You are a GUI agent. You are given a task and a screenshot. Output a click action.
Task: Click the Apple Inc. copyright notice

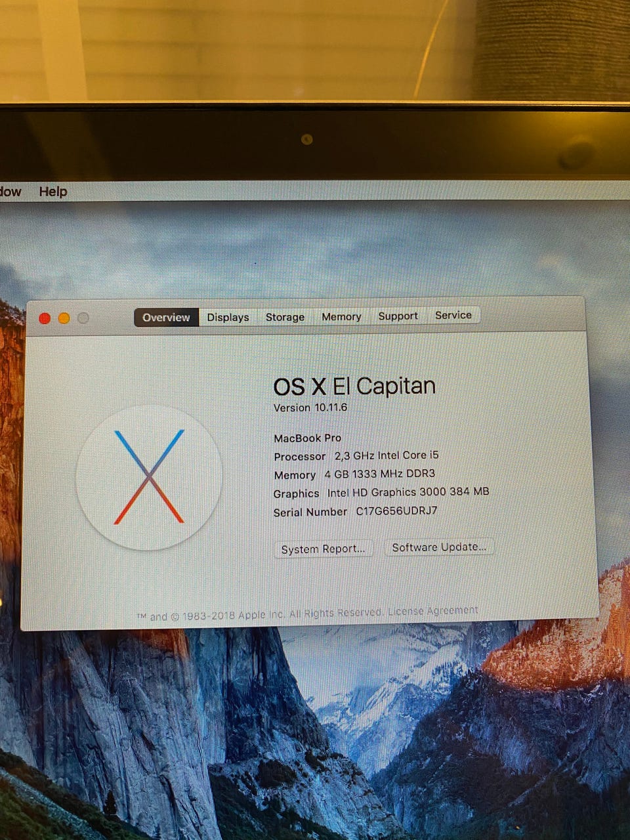click(260, 615)
